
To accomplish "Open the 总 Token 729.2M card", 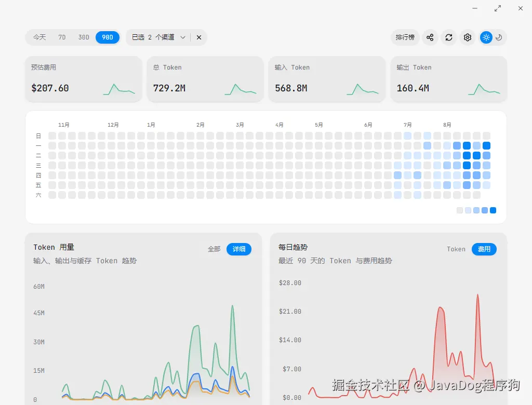I will [x=205, y=79].
